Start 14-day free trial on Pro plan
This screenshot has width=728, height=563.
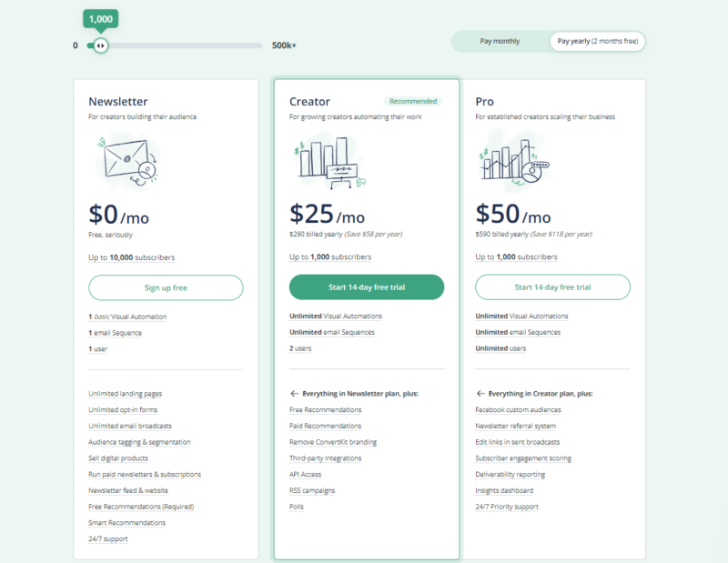[x=552, y=287]
